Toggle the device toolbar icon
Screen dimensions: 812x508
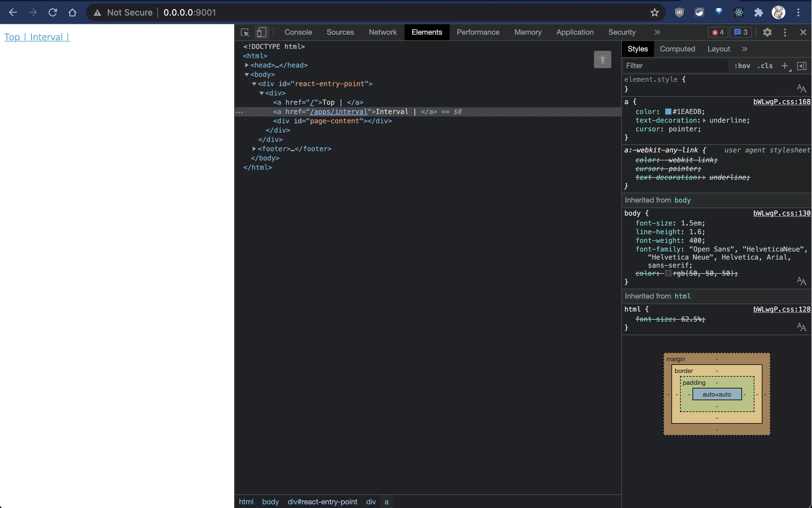tap(261, 32)
